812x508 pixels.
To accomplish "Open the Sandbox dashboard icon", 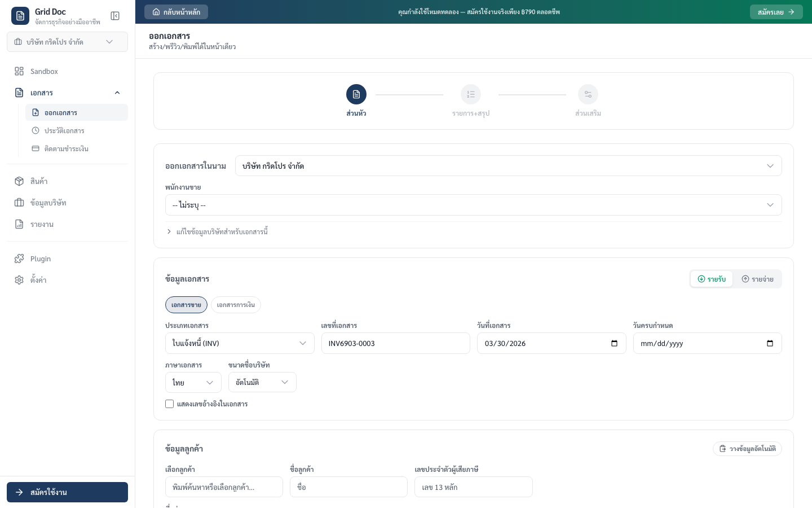I will pyautogui.click(x=19, y=71).
